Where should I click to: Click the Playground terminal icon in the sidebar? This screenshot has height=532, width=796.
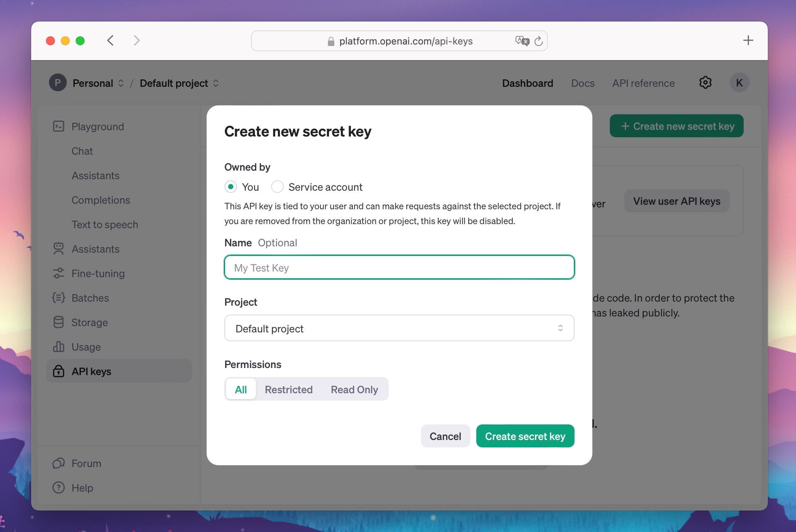(59, 127)
